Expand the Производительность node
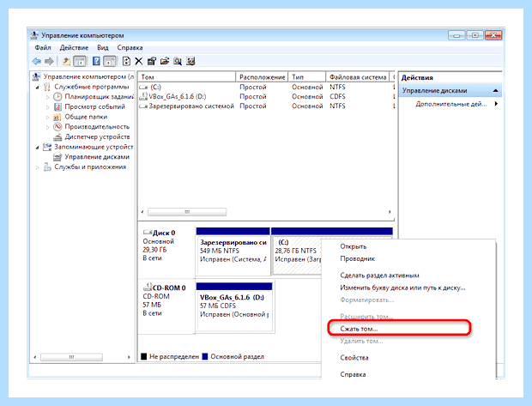This screenshot has height=406, width=532. [x=47, y=127]
